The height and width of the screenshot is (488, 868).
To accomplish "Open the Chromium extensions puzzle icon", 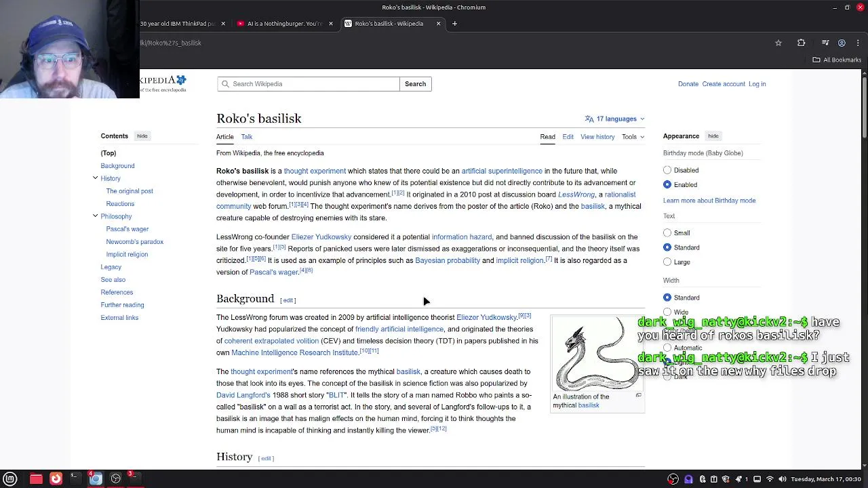I will [x=801, y=43].
